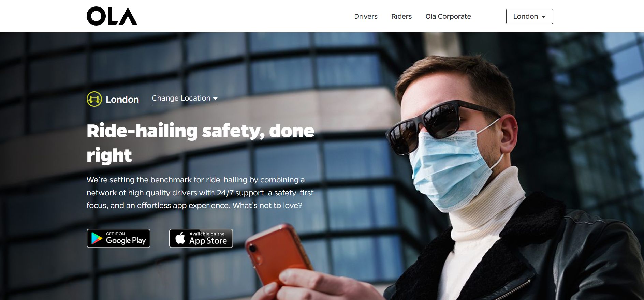Click the Available on the App Store badge
Image resolution: width=644 pixels, height=300 pixels.
(x=201, y=238)
